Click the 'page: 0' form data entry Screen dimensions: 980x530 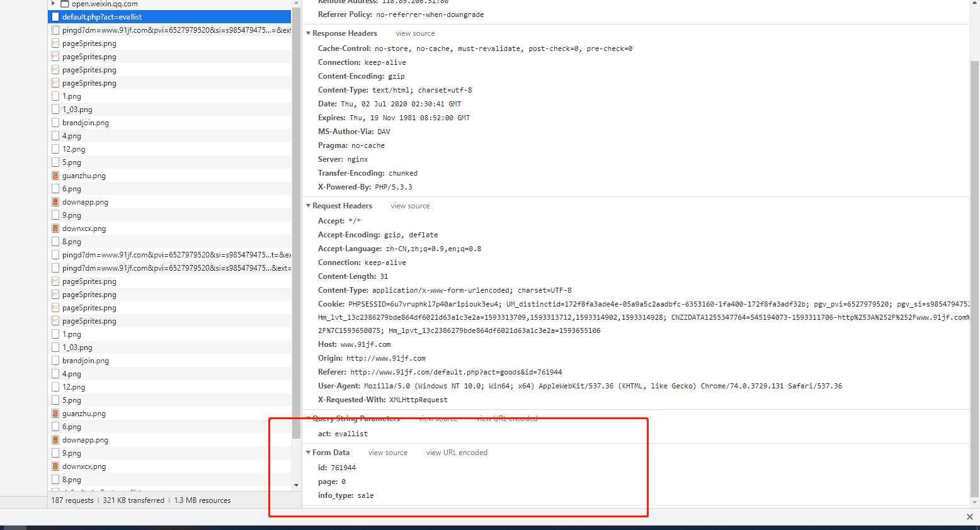pyautogui.click(x=332, y=482)
